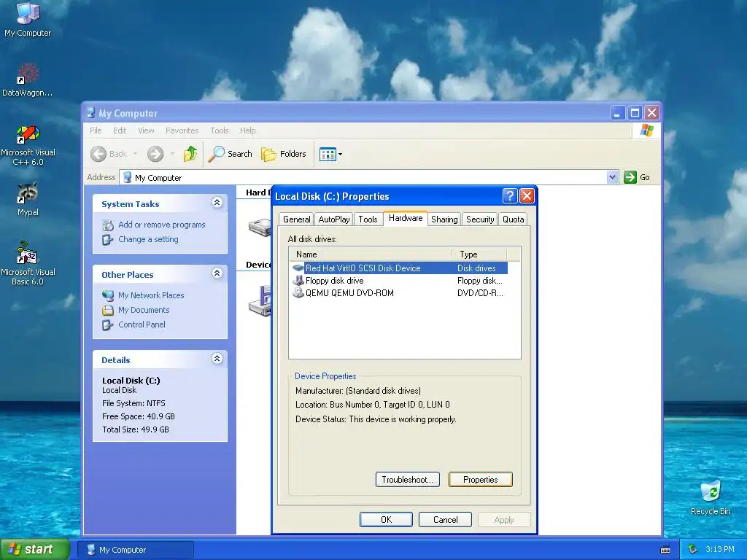Click Windows logo in My Computer window
747x560 pixels.
(x=647, y=130)
